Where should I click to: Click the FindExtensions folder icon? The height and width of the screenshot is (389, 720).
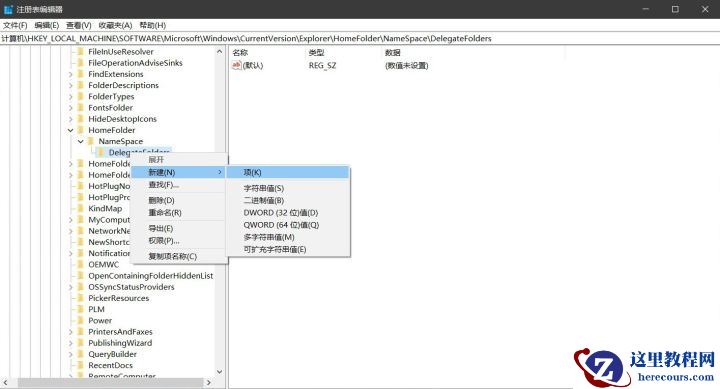point(81,74)
